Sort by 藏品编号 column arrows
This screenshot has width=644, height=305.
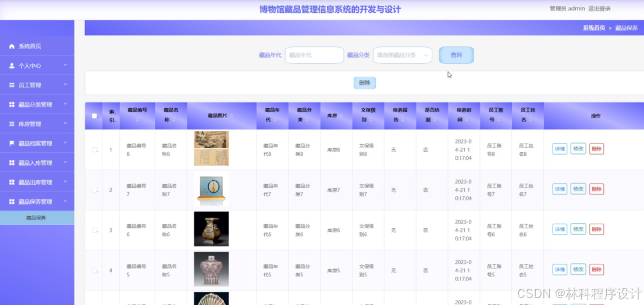(138, 120)
